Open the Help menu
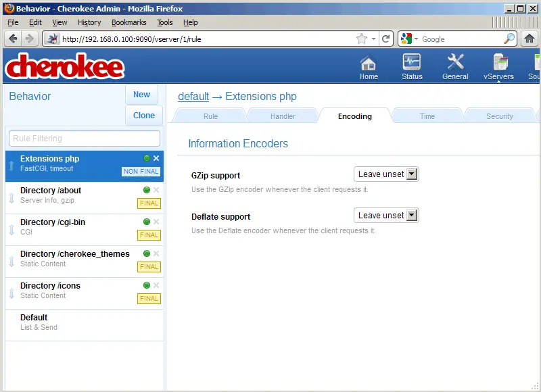The width and height of the screenshot is (541, 392). pyautogui.click(x=191, y=22)
